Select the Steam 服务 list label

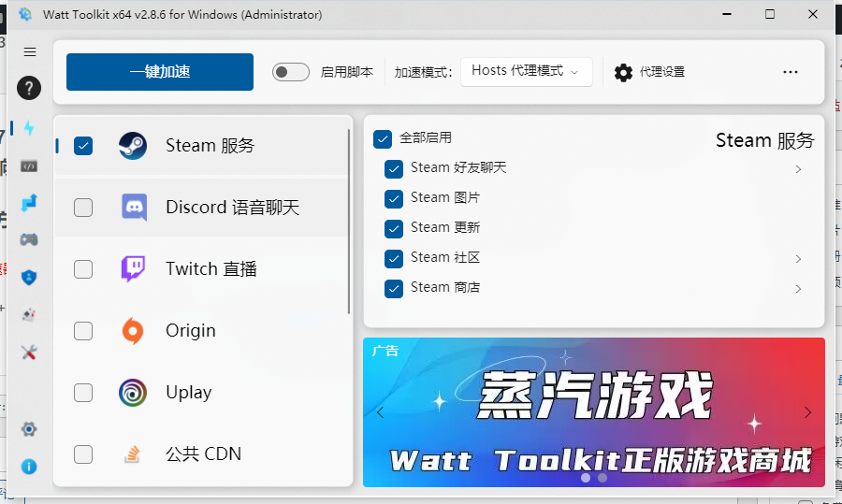[210, 146]
